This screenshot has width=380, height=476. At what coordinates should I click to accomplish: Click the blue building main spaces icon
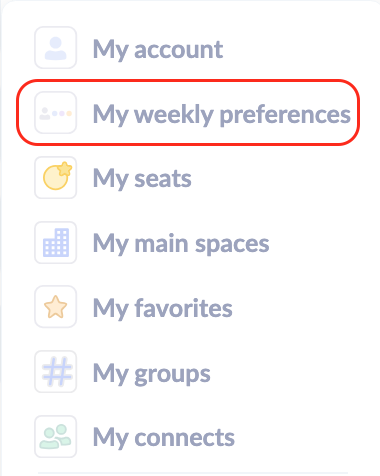pyautogui.click(x=56, y=242)
